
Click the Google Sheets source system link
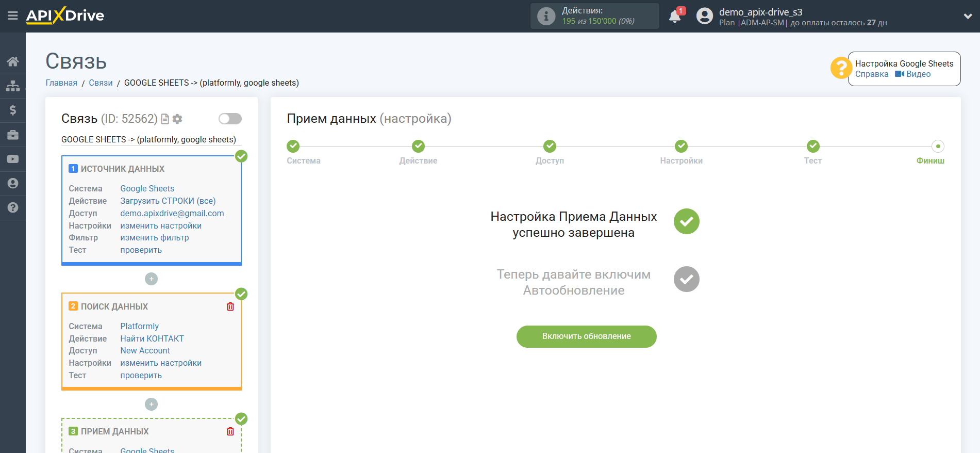point(147,188)
